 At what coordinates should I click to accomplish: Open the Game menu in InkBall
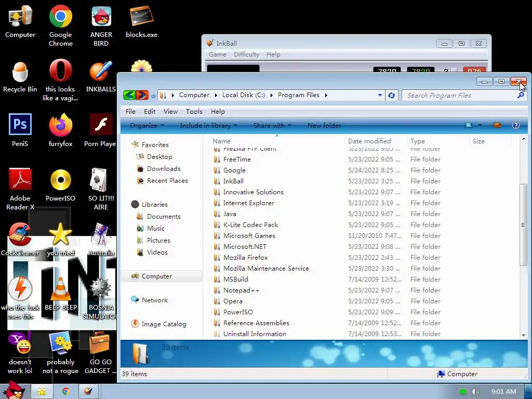pyautogui.click(x=218, y=54)
